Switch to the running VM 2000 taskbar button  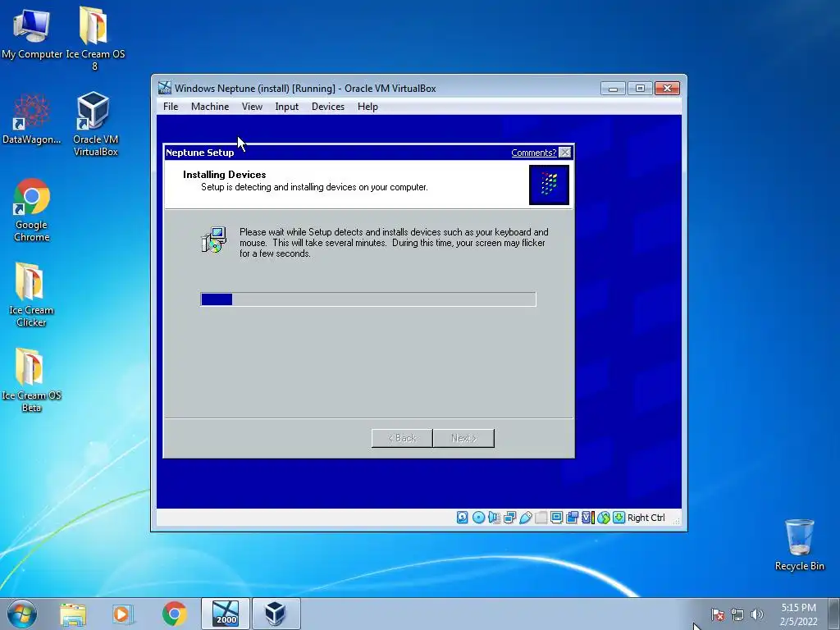226,614
